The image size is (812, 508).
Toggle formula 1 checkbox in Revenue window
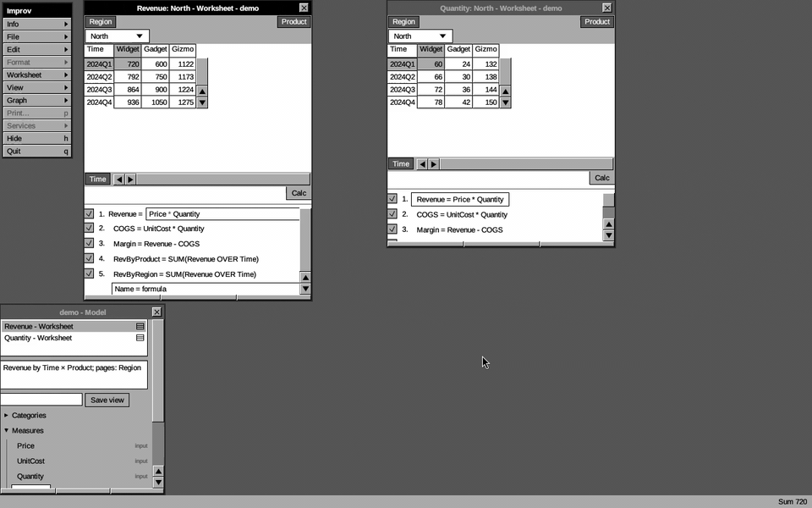coord(89,213)
